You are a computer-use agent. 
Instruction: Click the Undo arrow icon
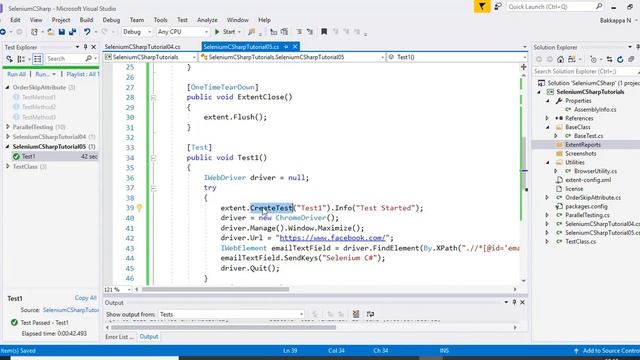tap(87, 32)
